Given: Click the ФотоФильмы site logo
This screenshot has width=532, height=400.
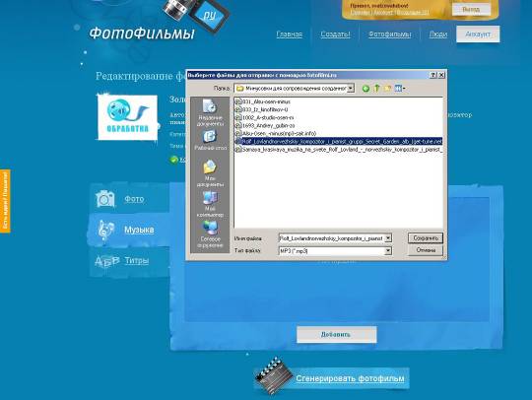Looking at the screenshot, I should click(142, 33).
